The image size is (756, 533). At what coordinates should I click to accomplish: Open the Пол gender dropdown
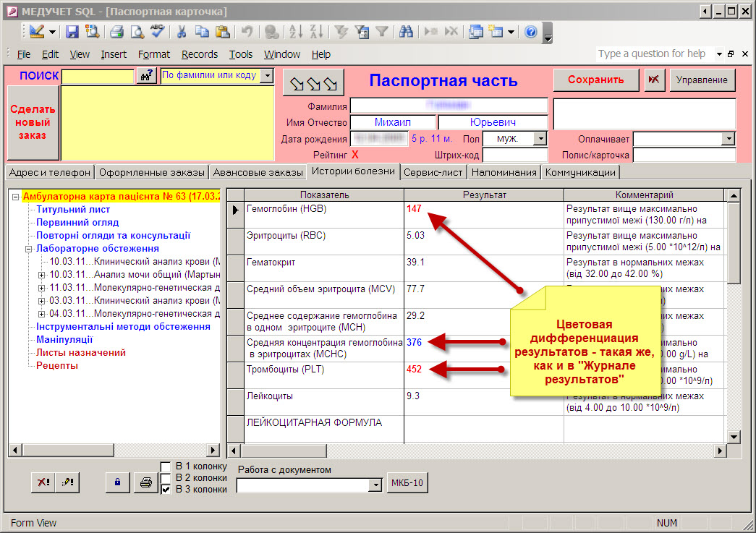tap(540, 139)
